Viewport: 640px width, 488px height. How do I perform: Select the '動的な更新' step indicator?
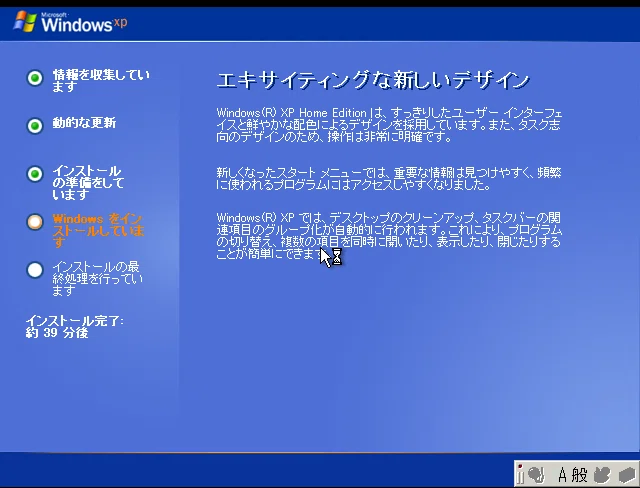[x=35, y=126]
